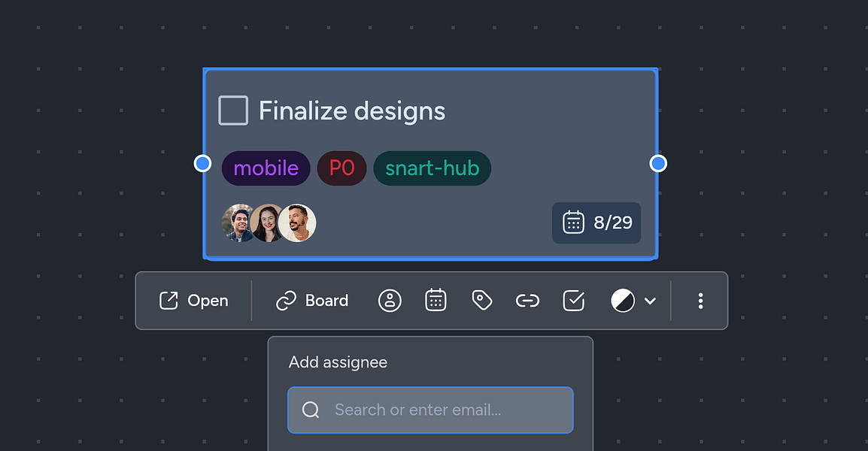Check the Finalize designs task checkbox
The image size is (868, 451).
click(x=233, y=110)
